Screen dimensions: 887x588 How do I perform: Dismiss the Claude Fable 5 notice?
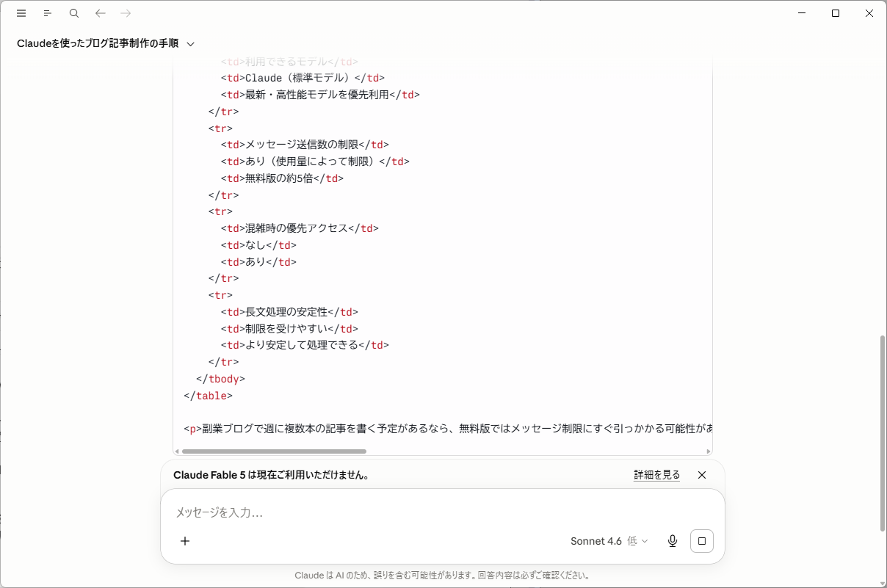[x=702, y=475]
